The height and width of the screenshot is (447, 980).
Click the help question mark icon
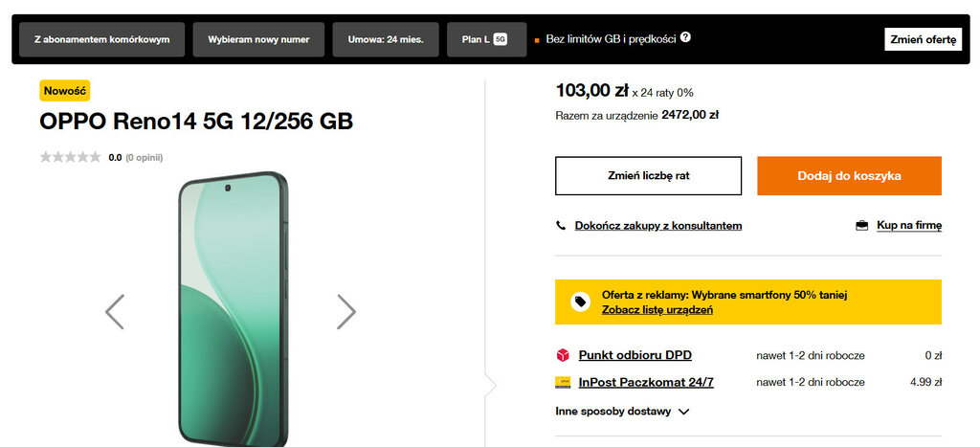click(685, 38)
